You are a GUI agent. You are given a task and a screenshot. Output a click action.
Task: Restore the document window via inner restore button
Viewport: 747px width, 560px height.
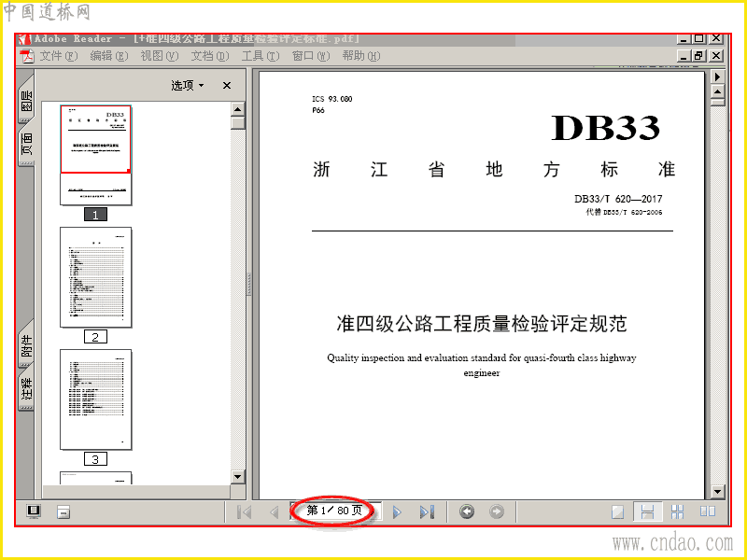tap(698, 56)
